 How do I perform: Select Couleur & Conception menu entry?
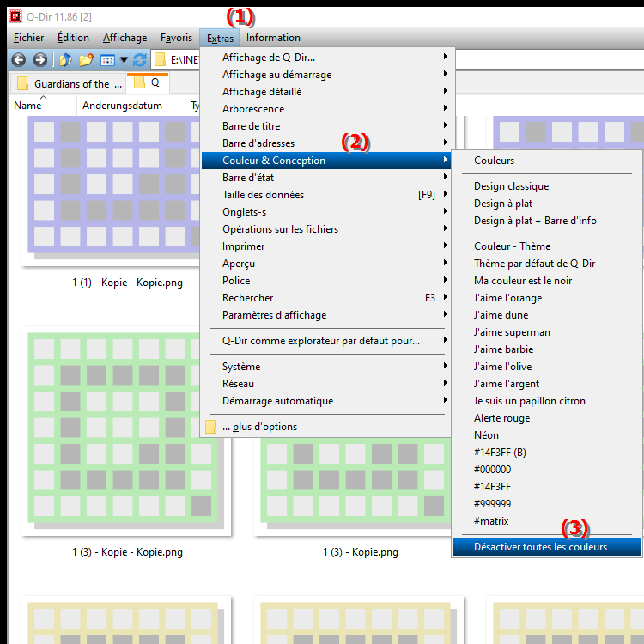326,161
